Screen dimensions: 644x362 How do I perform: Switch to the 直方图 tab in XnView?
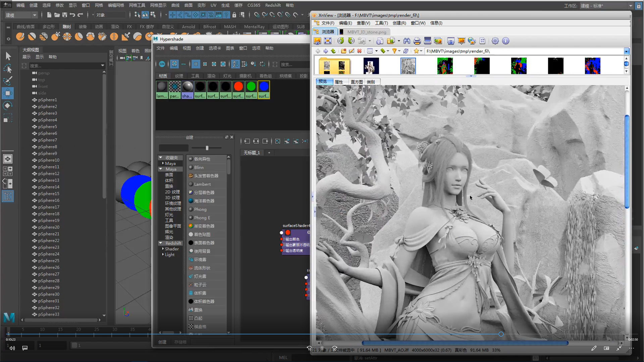click(357, 82)
